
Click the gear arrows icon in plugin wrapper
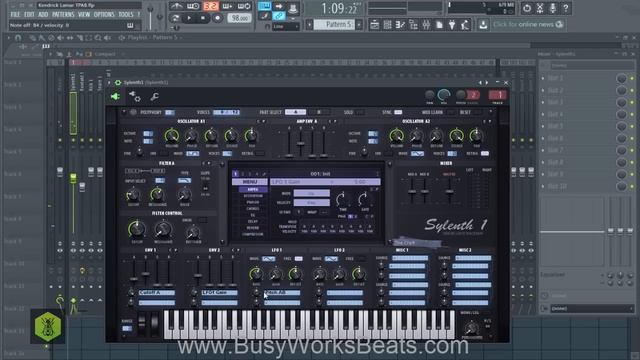coord(135,97)
